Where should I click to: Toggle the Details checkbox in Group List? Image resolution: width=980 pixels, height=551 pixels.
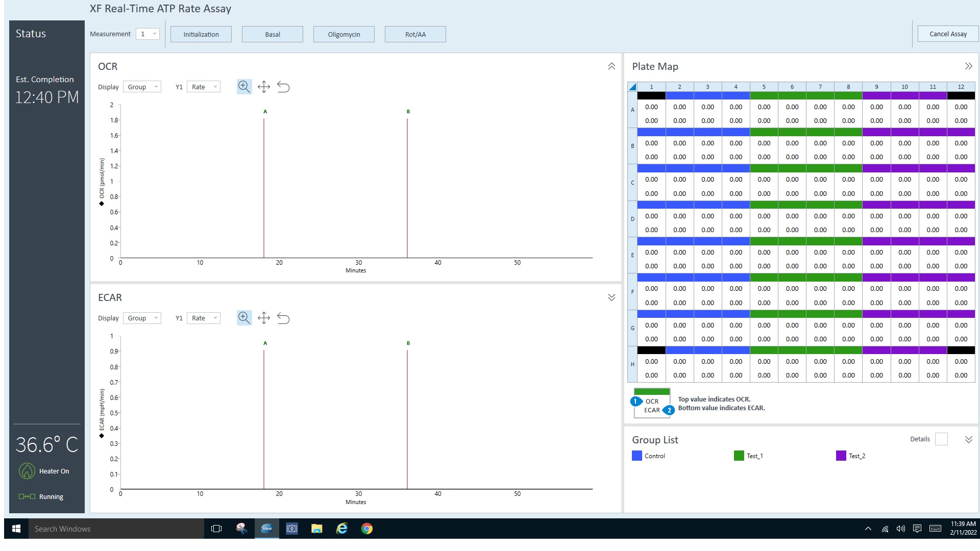point(941,439)
